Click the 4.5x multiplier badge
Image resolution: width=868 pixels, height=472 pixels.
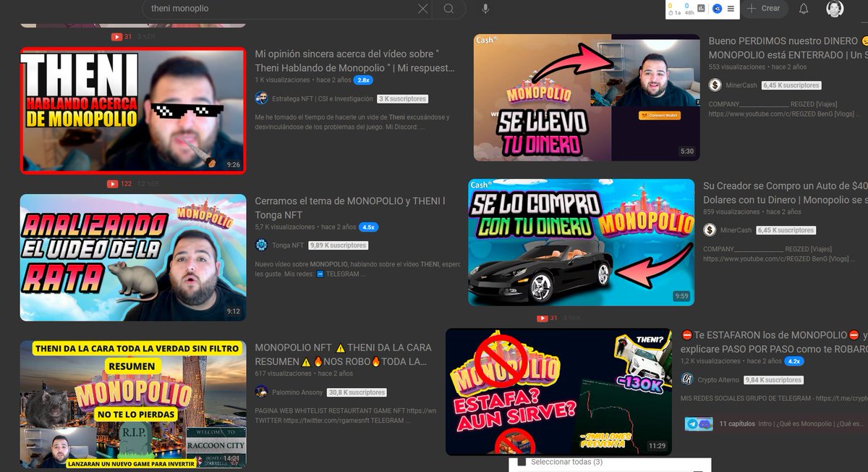pos(368,227)
